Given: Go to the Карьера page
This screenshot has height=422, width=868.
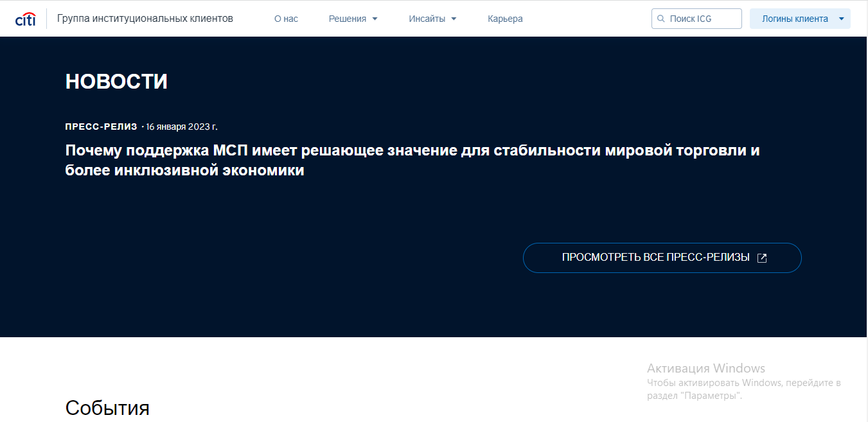Looking at the screenshot, I should click(x=505, y=19).
